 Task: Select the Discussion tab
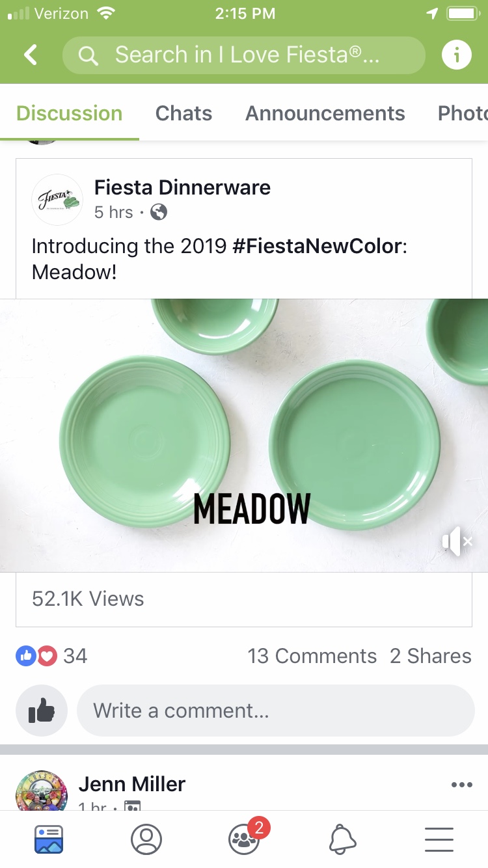pos(69,113)
